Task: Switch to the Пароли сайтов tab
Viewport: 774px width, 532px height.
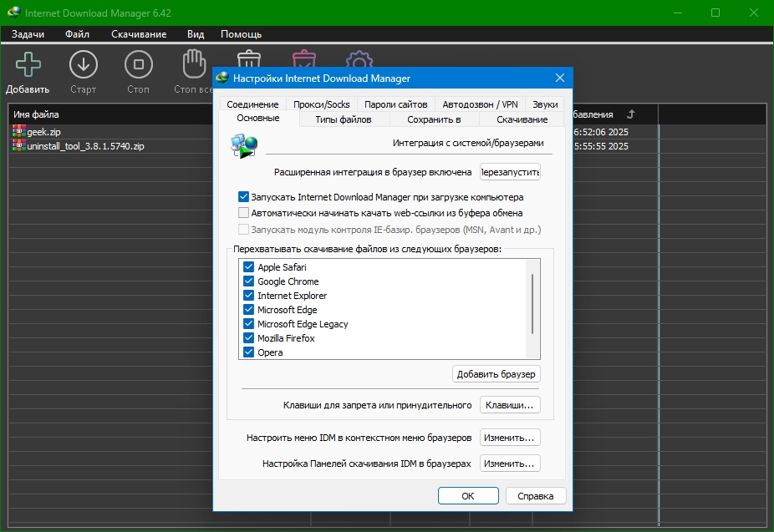Action: (x=395, y=104)
